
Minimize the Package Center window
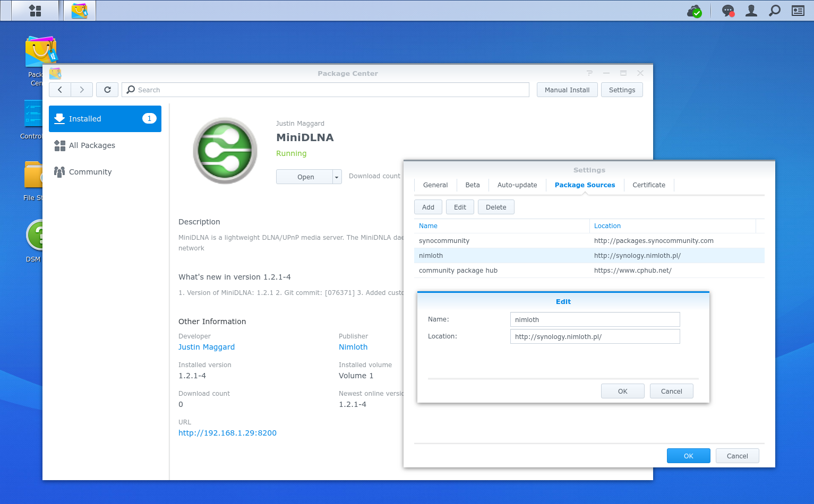606,73
